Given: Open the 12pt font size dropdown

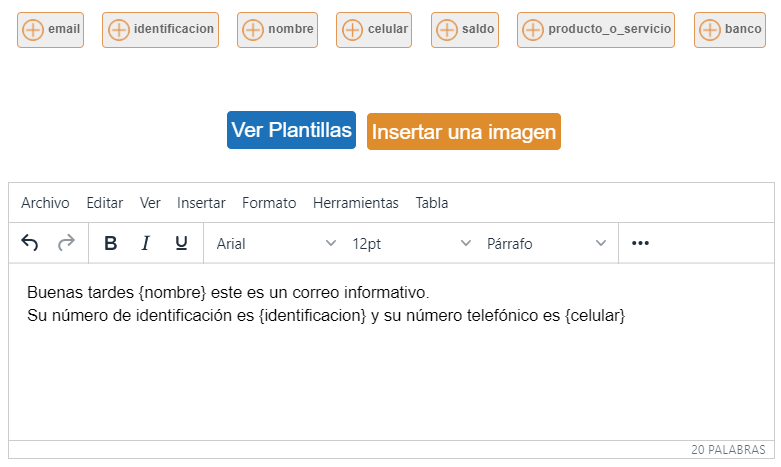Looking at the screenshot, I should (411, 243).
